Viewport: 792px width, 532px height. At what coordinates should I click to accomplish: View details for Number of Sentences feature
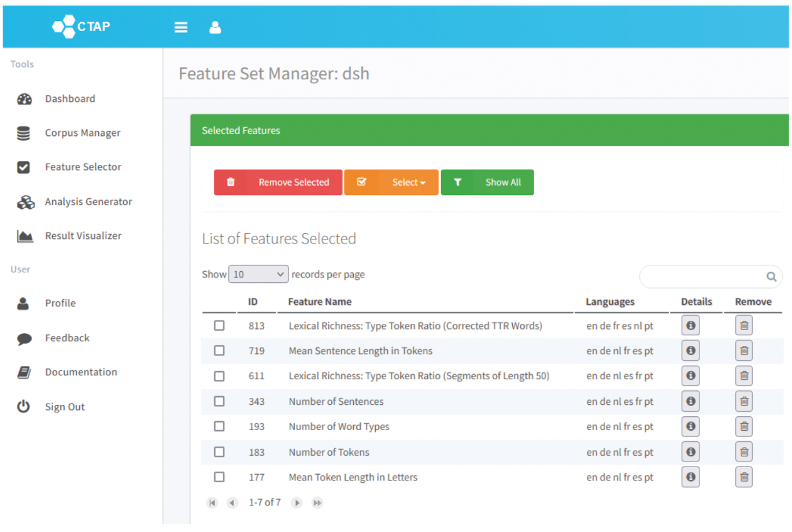690,401
